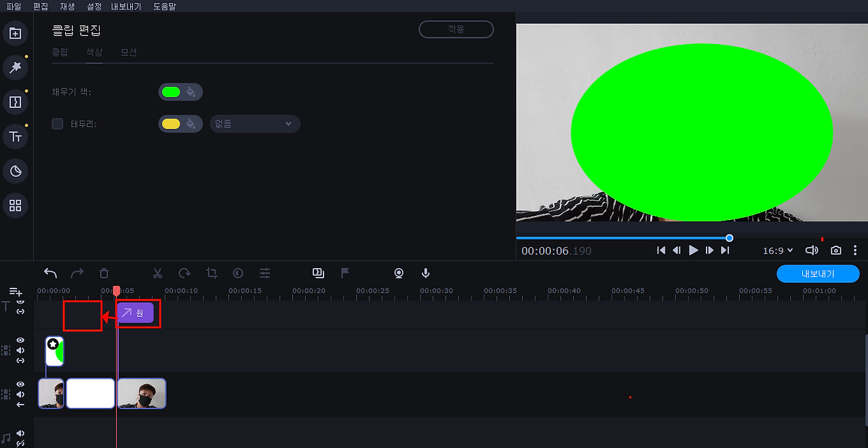This screenshot has width=868, height=448.
Task: Hide the main video track with its eye
Action: pyautogui.click(x=20, y=384)
